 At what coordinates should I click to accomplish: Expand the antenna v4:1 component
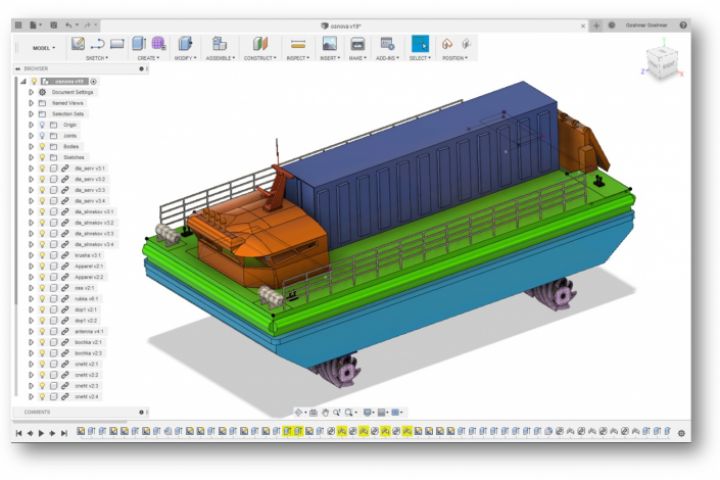(x=31, y=331)
